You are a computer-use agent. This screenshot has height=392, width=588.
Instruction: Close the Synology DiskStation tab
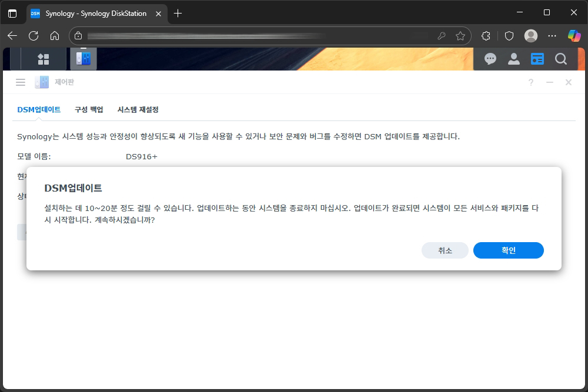pos(158,14)
